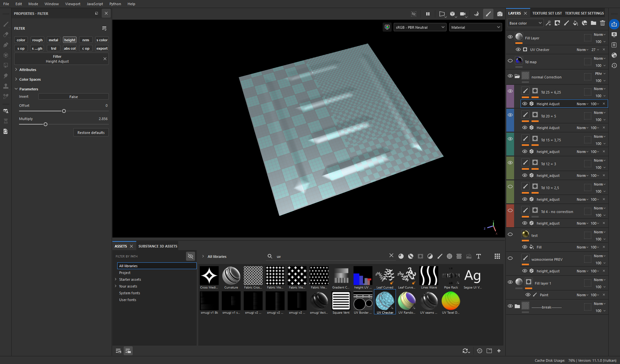Click the add effect wand icon in Layers
Image resolution: width=620 pixels, height=364 pixels.
(548, 23)
